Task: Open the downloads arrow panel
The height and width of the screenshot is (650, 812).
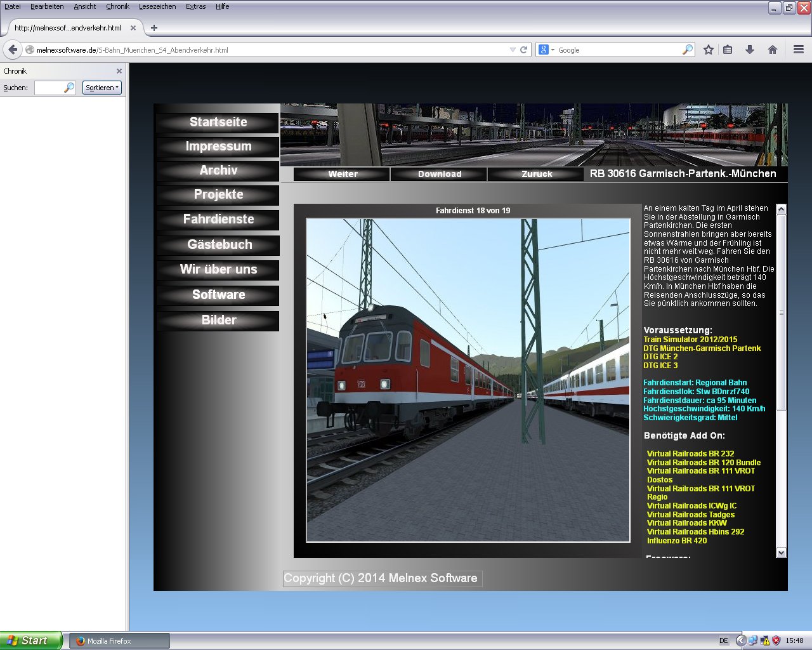Action: point(750,50)
